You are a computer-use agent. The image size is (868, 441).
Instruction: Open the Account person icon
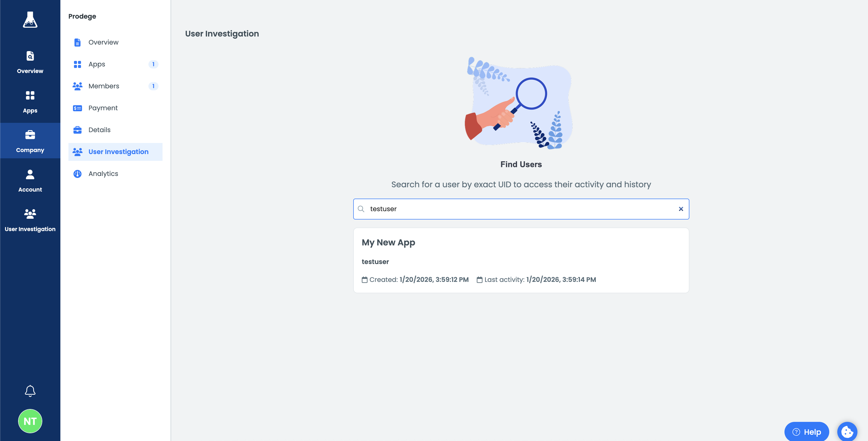tap(30, 180)
